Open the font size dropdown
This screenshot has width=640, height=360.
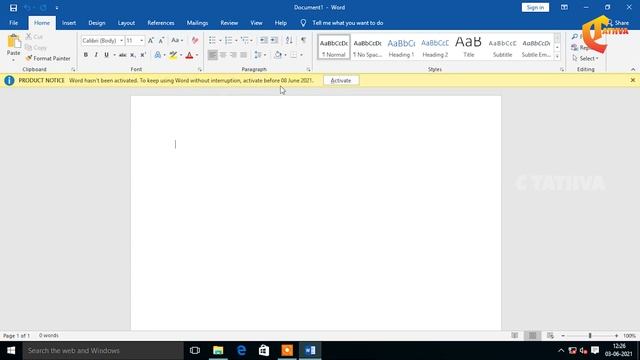tap(142, 40)
